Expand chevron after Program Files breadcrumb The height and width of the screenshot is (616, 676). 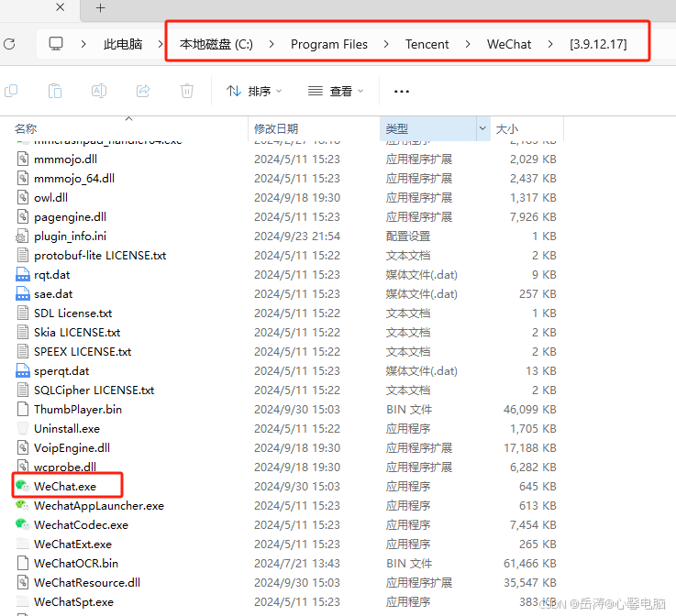point(386,44)
